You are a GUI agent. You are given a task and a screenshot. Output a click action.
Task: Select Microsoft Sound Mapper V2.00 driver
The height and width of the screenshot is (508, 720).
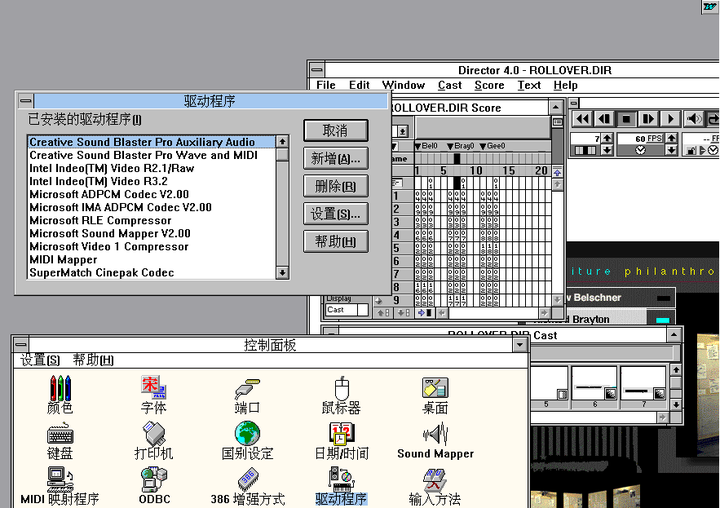coord(109,233)
